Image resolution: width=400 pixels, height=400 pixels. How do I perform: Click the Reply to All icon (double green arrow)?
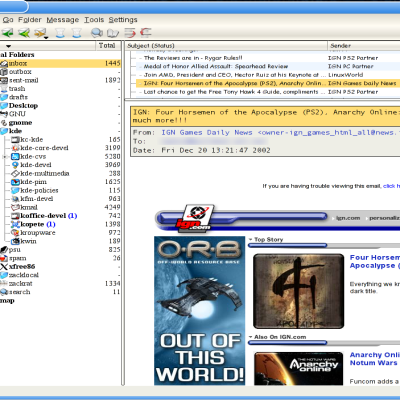pyautogui.click(x=24, y=33)
